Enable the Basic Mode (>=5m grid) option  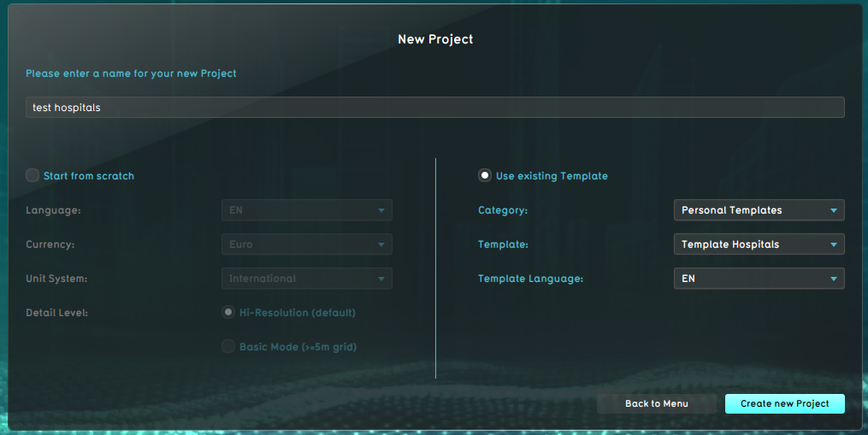pyautogui.click(x=228, y=347)
